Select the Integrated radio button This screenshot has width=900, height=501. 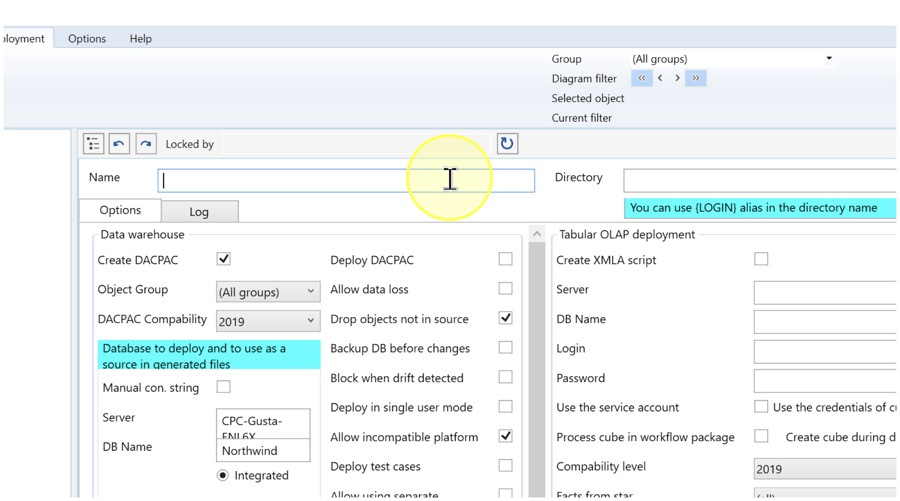coord(223,475)
